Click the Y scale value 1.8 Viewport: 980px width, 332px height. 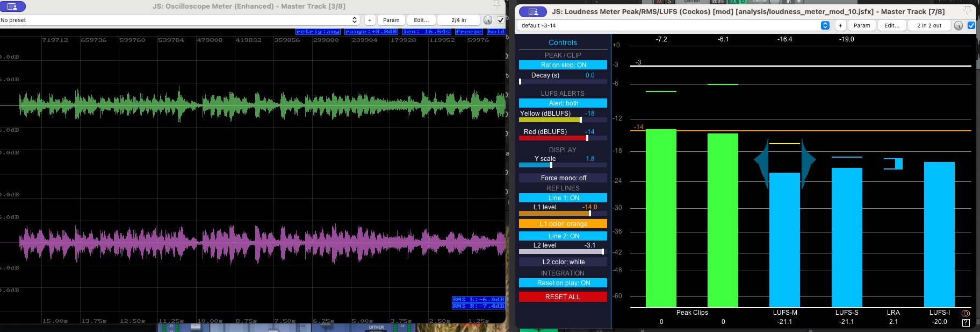point(590,159)
